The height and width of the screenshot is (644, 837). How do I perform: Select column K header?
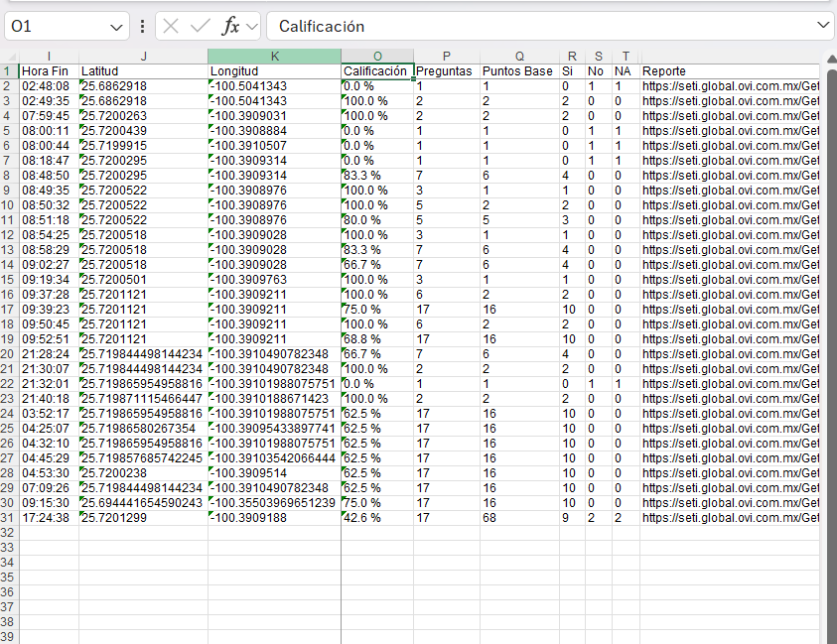click(274, 56)
